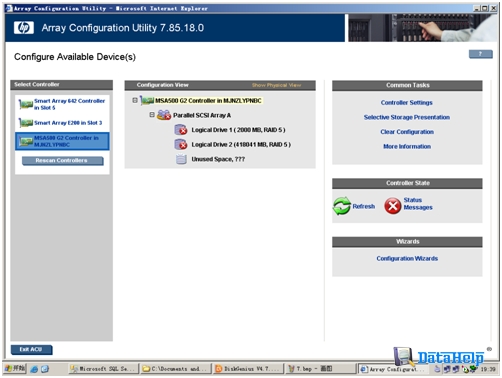Image resolution: width=502 pixels, height=378 pixels.
Task: Select Smart Array 642 Controller in Slot 5
Action: point(69,104)
